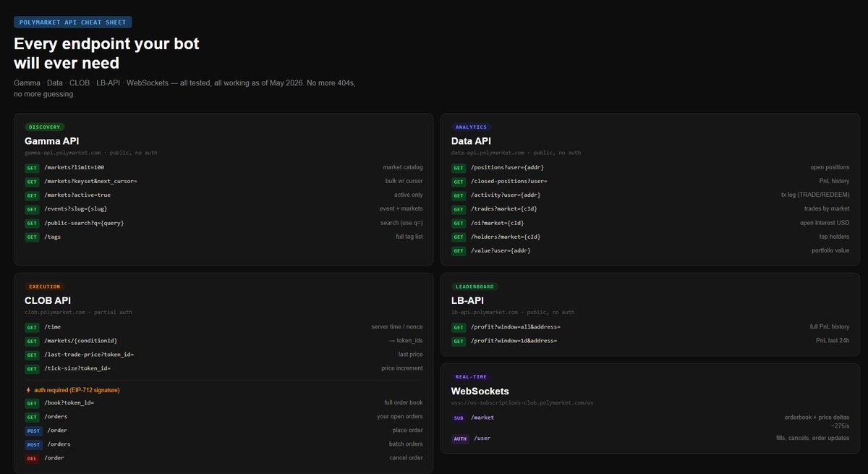
Task: Click clob.polymarket.com partial auth text
Action: [x=78, y=312]
